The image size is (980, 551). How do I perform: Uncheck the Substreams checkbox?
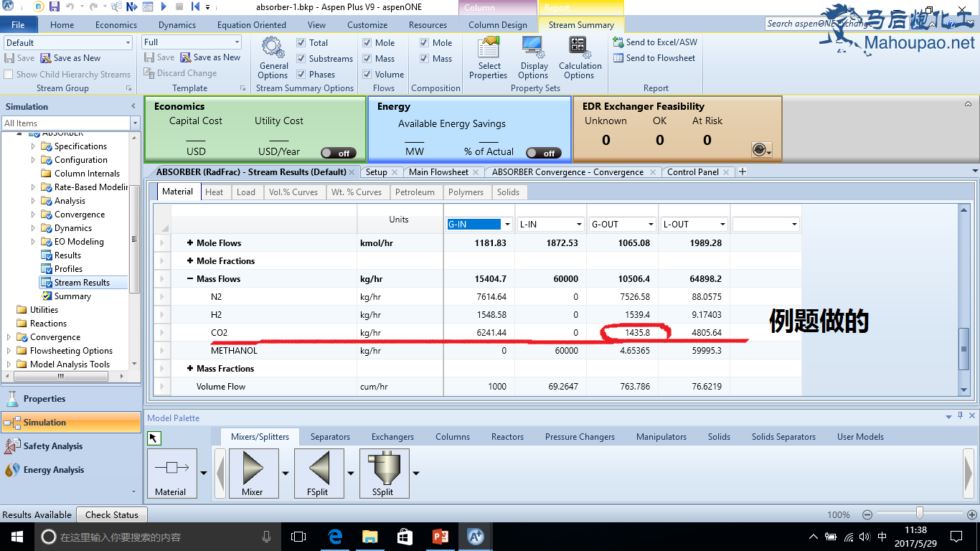[301, 59]
